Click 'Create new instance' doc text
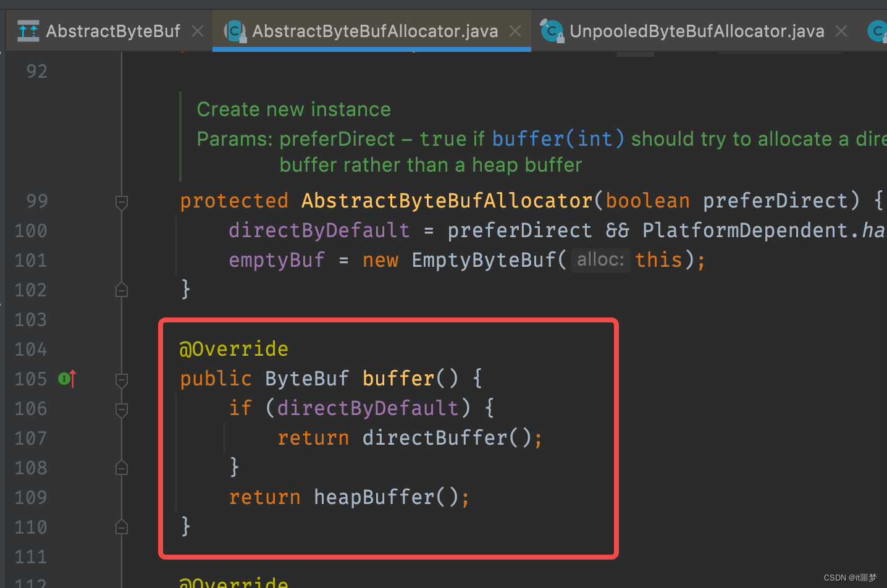 tap(294, 109)
